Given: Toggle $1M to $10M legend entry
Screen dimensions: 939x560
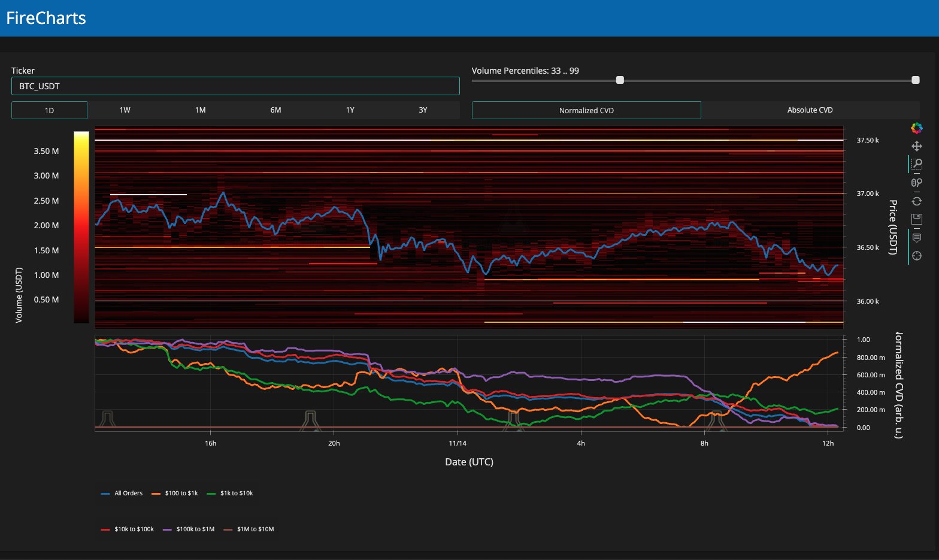Looking at the screenshot, I should click(x=249, y=529).
